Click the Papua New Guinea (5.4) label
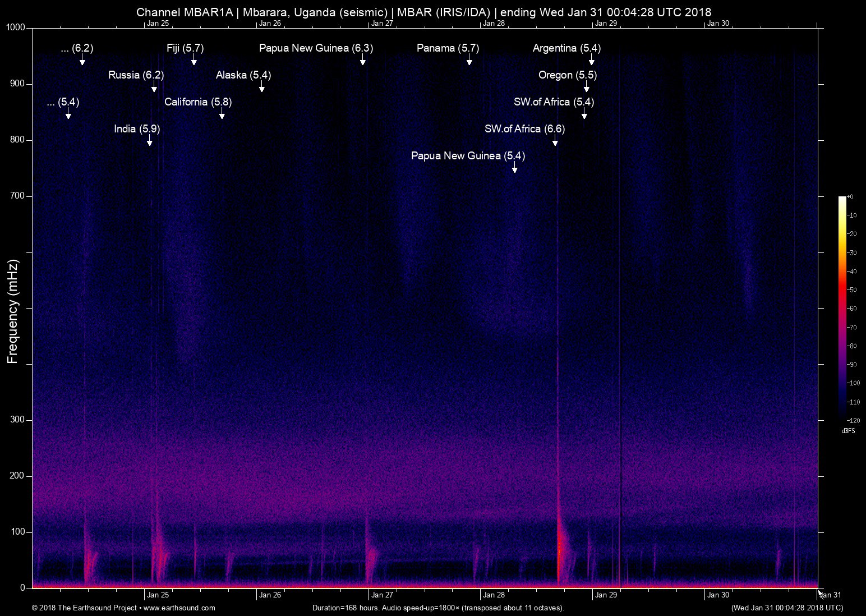866x616 pixels. point(469,156)
